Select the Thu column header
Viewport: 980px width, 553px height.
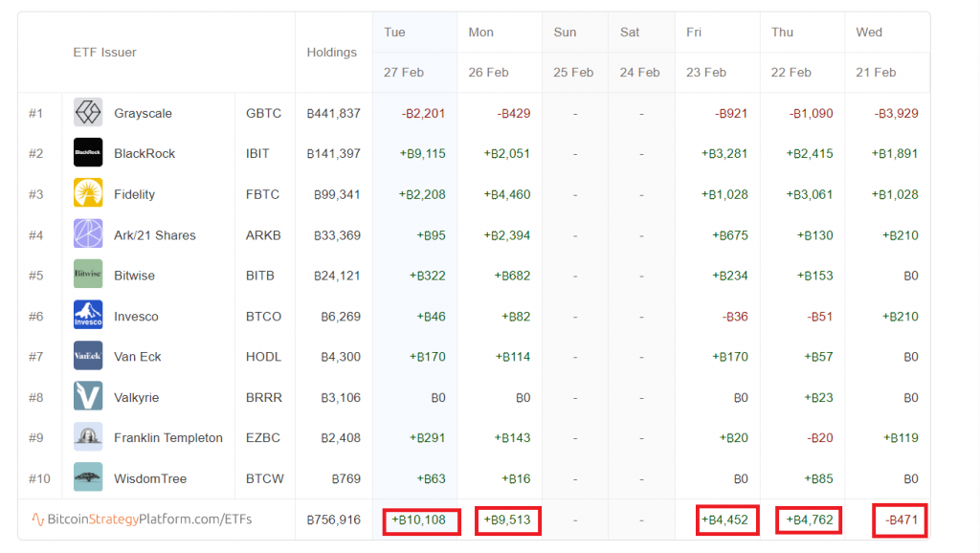[x=782, y=33]
